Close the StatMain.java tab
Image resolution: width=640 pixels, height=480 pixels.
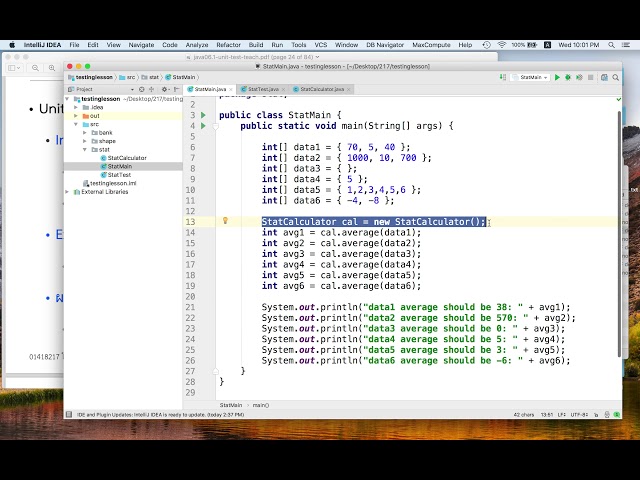point(231,89)
